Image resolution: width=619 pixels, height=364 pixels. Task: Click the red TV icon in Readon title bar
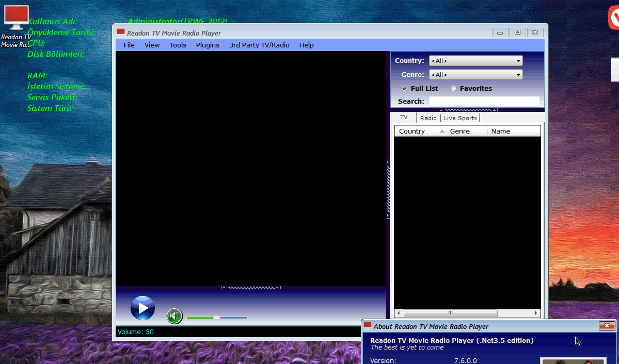121,32
